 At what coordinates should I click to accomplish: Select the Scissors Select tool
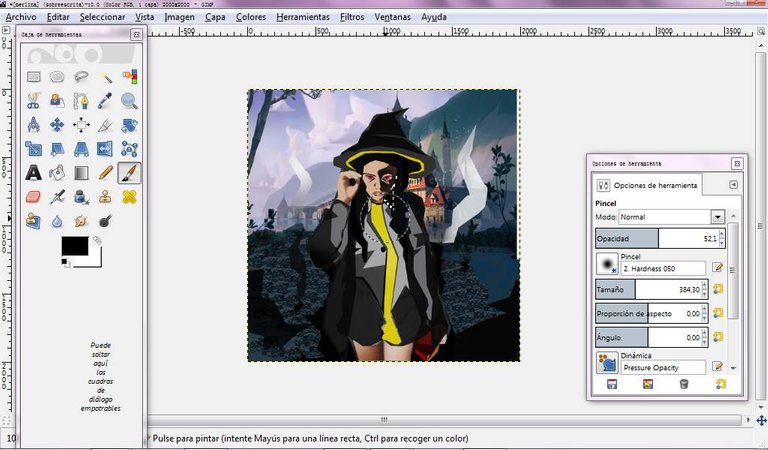pyautogui.click(x=33, y=101)
